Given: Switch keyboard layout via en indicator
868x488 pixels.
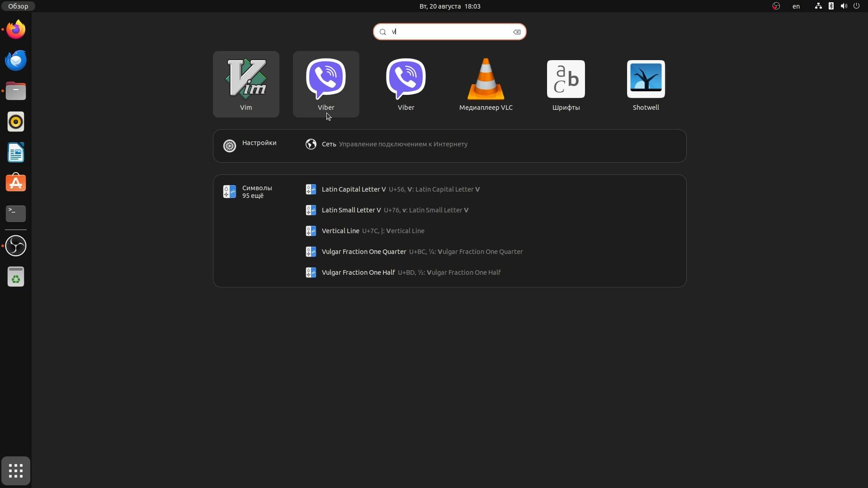Looking at the screenshot, I should [796, 6].
